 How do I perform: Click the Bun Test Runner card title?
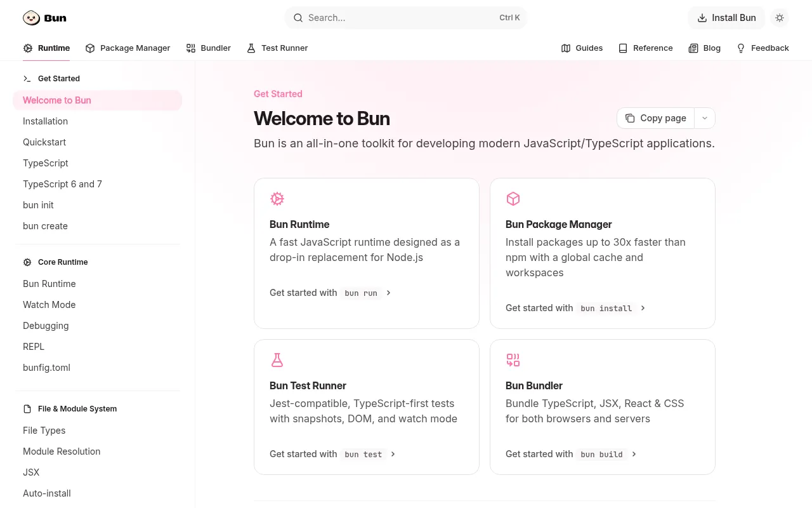point(308,385)
